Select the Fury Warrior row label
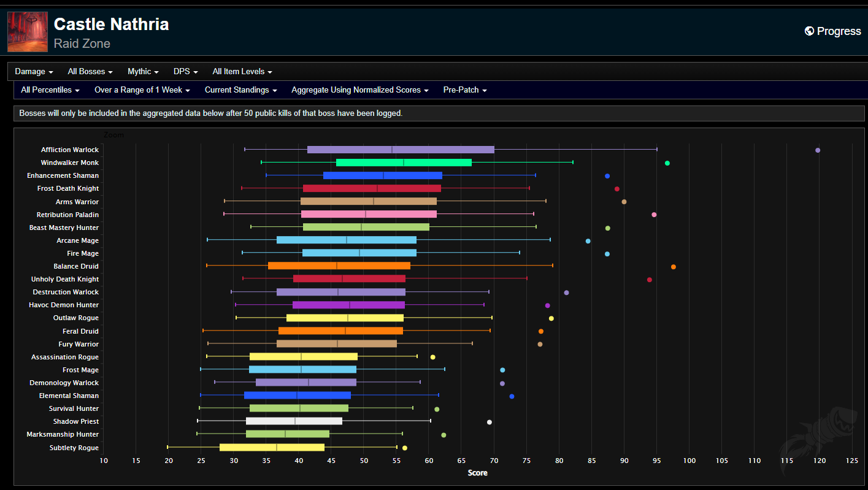 (x=79, y=344)
